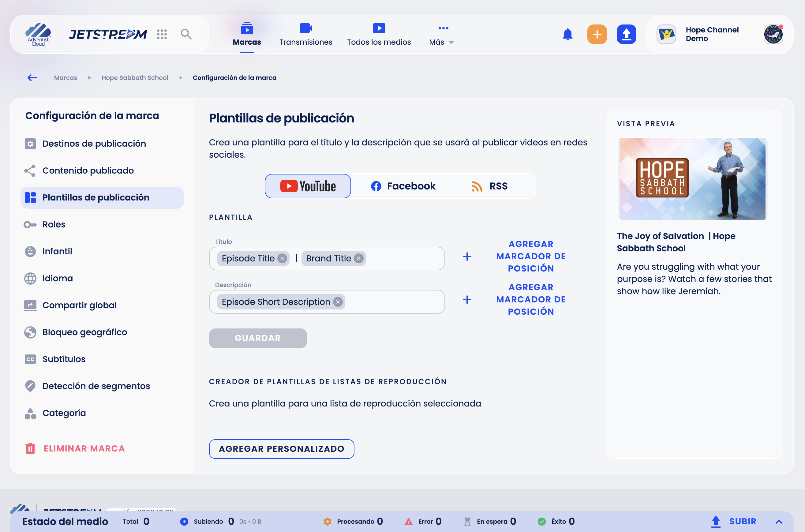
Task: Open Todos los medios tab
Action: 379,34
